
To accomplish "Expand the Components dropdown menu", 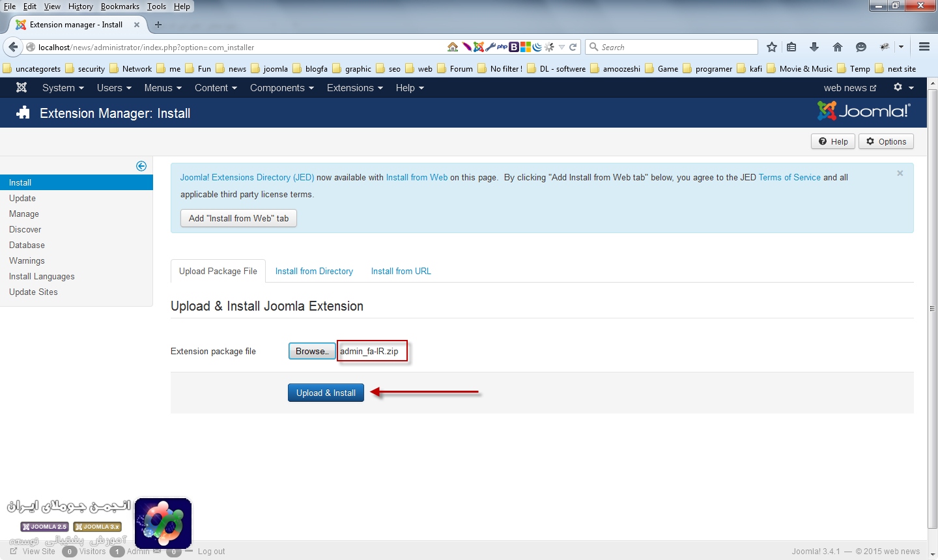I will 281,88.
